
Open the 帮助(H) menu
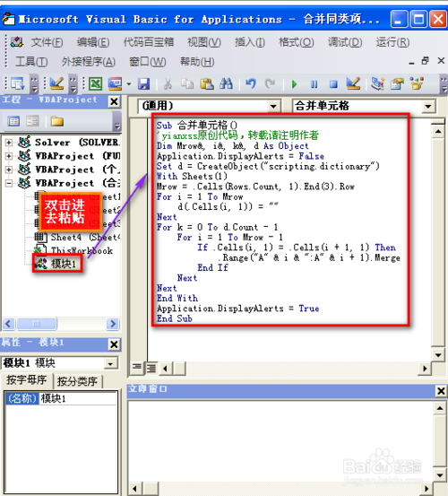click(x=197, y=62)
